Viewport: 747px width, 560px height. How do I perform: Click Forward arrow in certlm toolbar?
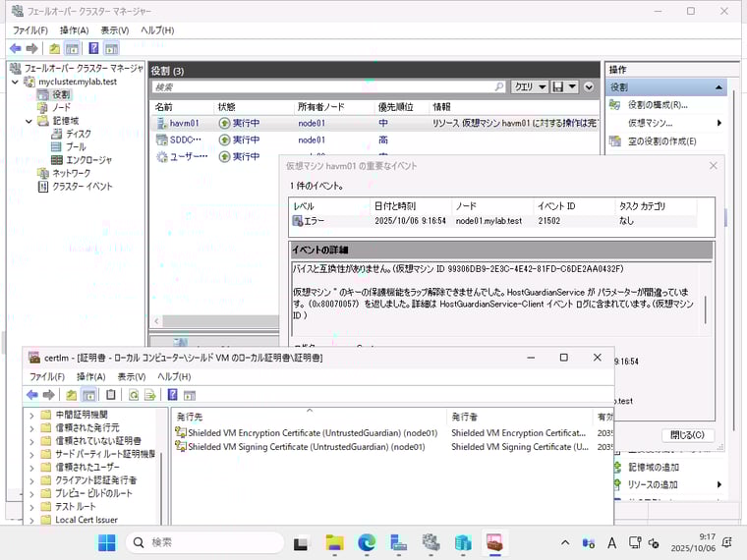click(48, 395)
